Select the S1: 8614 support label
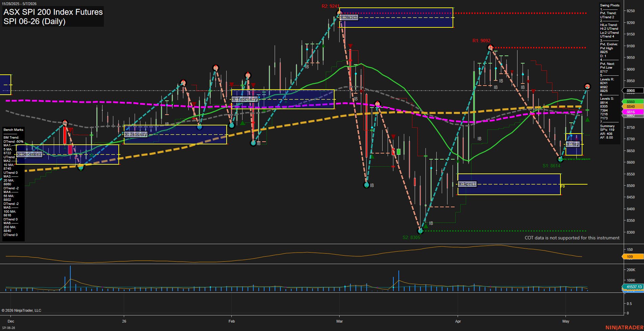This screenshot has width=644, height=331. point(551,166)
